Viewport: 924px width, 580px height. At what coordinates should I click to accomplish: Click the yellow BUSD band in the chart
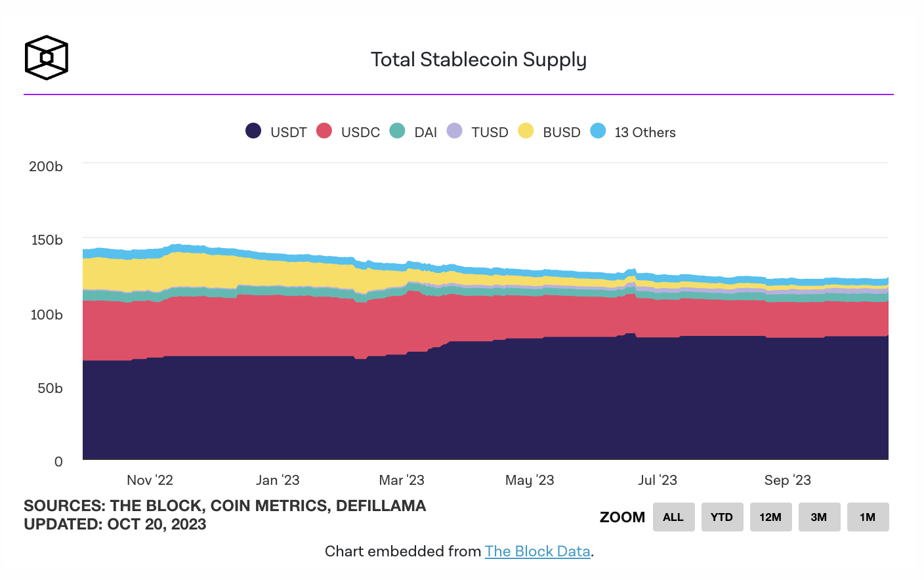(197, 269)
